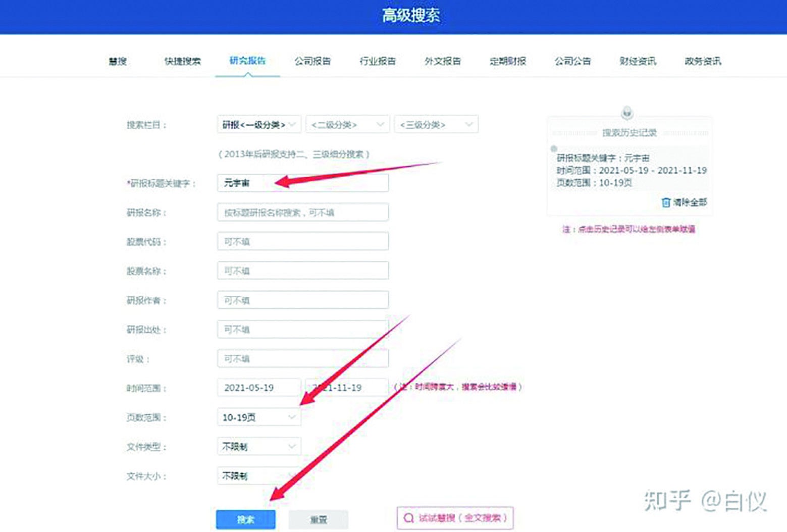
Task: Open the 研报<一级分类> dropdown
Action: click(257, 124)
